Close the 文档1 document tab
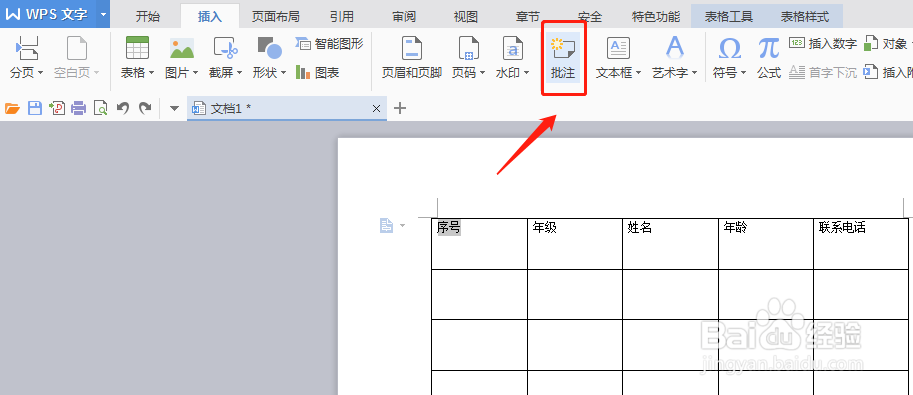913x395 pixels. pyautogui.click(x=376, y=108)
